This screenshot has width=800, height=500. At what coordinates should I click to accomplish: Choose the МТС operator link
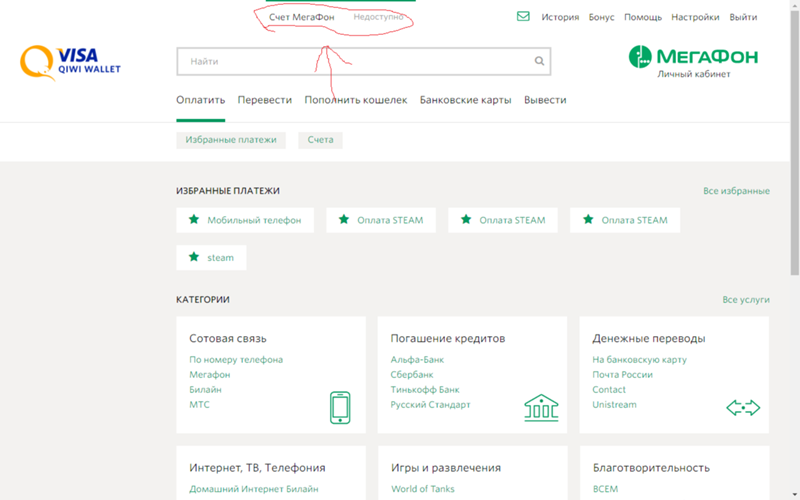tap(199, 405)
